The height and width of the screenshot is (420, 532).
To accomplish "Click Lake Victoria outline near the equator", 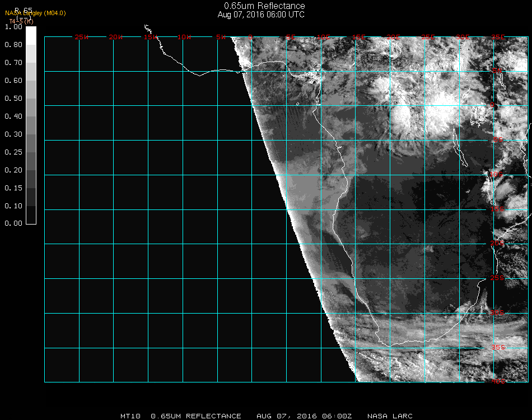I will click(479, 116).
